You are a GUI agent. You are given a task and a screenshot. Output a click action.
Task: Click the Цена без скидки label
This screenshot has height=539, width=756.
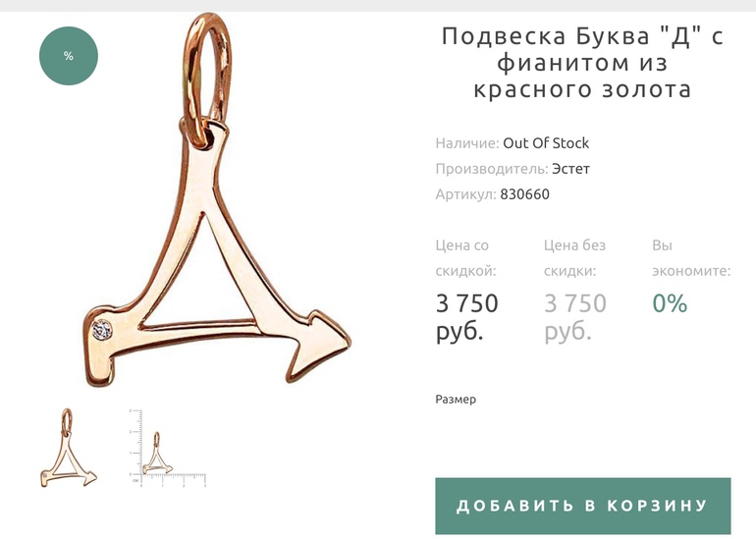tap(574, 258)
